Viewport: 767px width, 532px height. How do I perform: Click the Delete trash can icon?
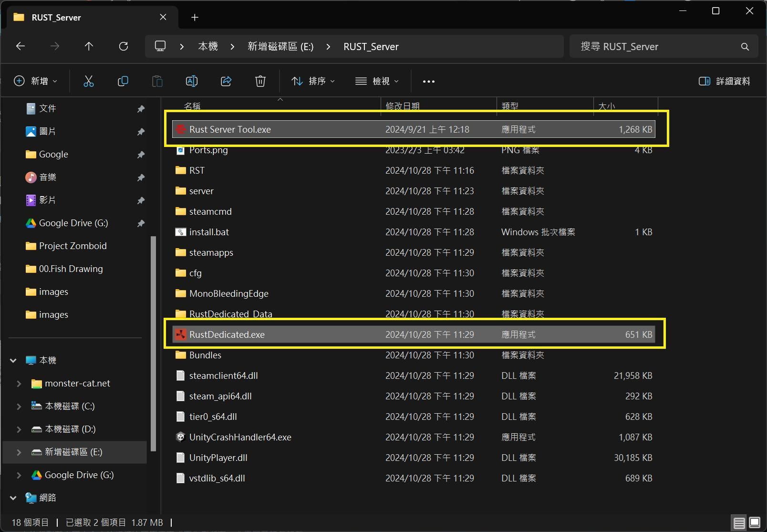260,81
